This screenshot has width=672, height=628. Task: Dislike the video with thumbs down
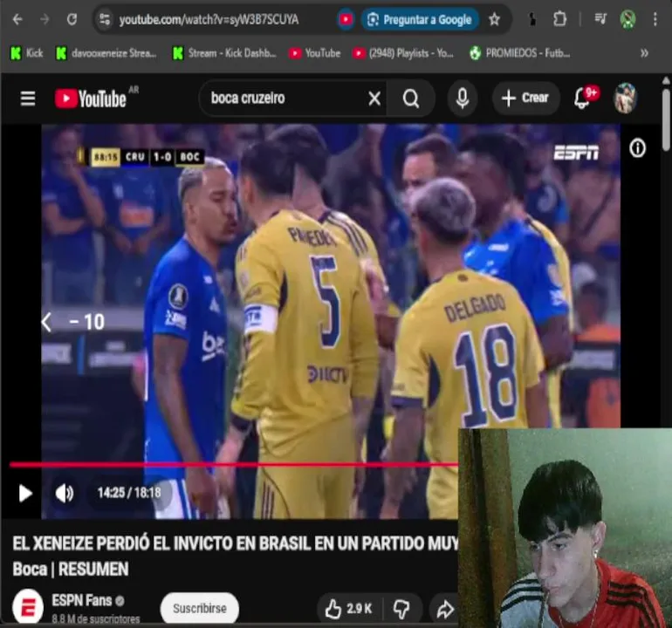tap(401, 608)
